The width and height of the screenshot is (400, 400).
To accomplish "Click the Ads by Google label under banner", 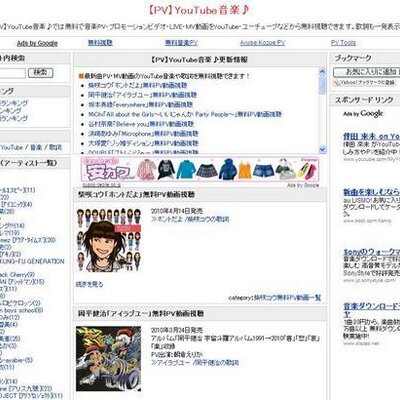I will pos(303,185).
